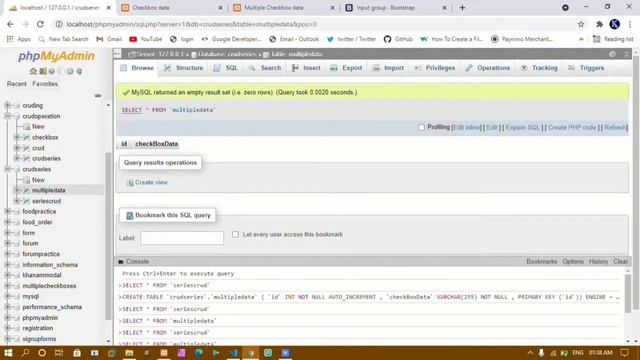Open phpMyAdmin home icon
Viewport: 640px width, 360px height.
(x=33, y=71)
